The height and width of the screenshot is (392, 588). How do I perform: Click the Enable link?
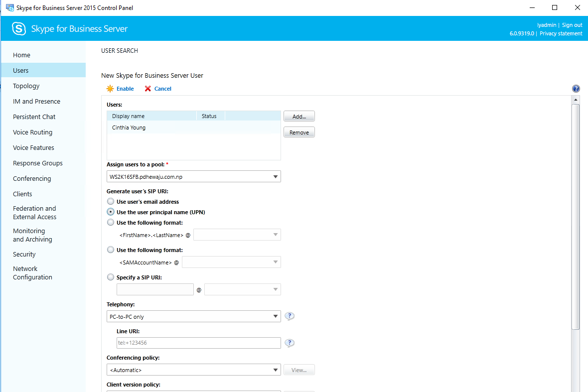tap(125, 89)
